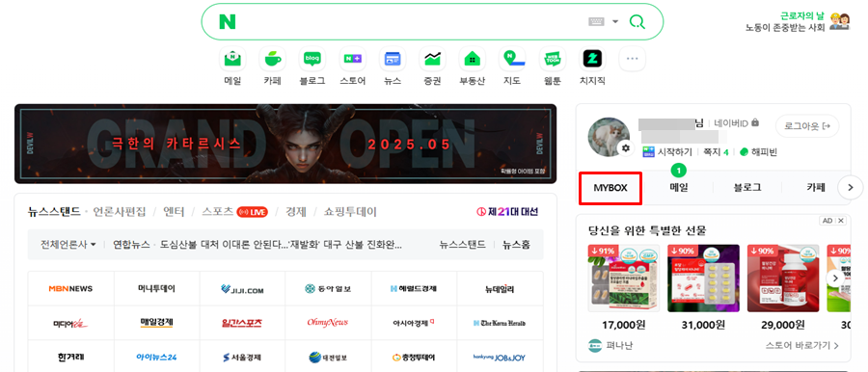This screenshot has width=868, height=372.
Task: Open the 지도 map shortcut icon
Action: coord(512,59)
